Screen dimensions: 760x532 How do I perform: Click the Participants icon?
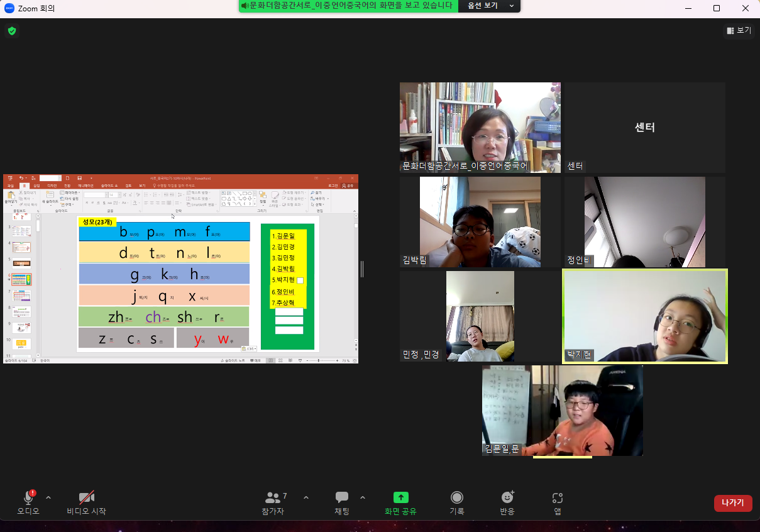tap(273, 498)
